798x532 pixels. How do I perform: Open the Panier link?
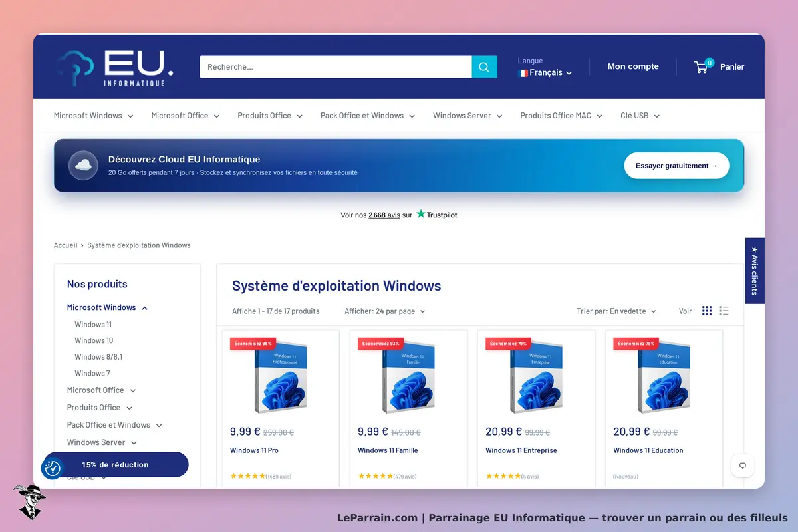[x=732, y=66]
